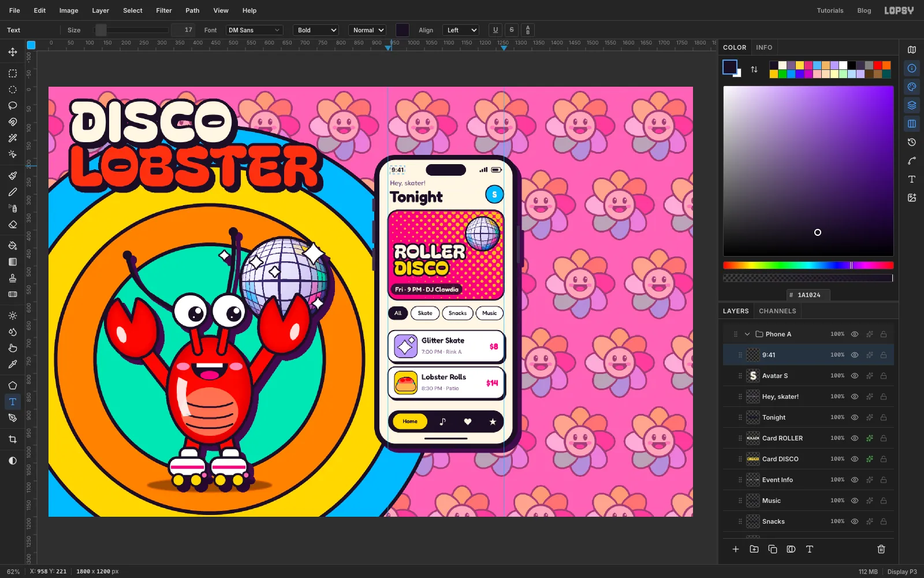Viewport: 924px width, 578px height.
Task: Collapse the Phone A layer group
Action: tap(747, 334)
